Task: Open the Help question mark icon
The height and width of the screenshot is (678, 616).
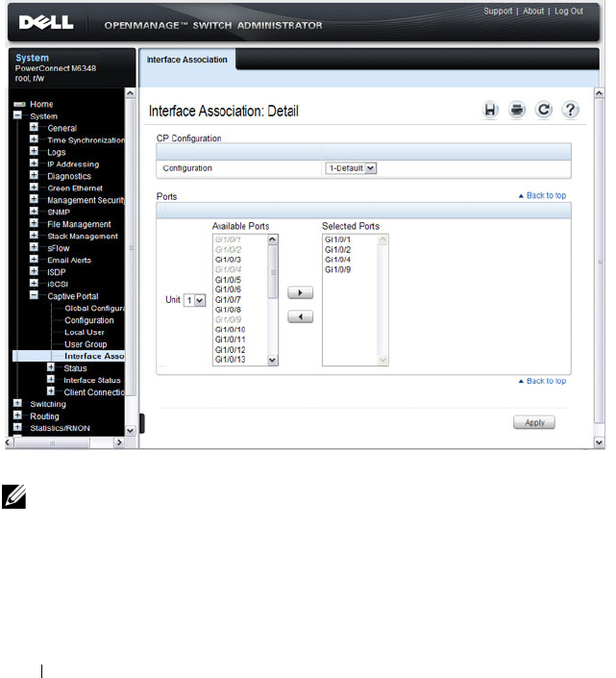Action: point(570,110)
